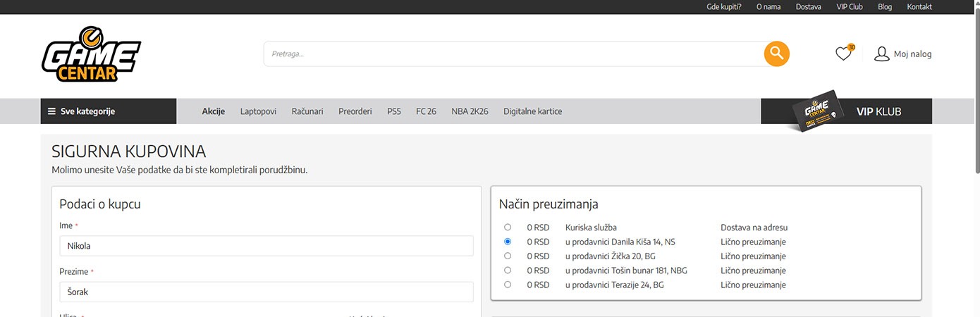Choose pickup at Tošin bunar 181, NBG
Screen dimensions: 980x317
tap(508, 270)
